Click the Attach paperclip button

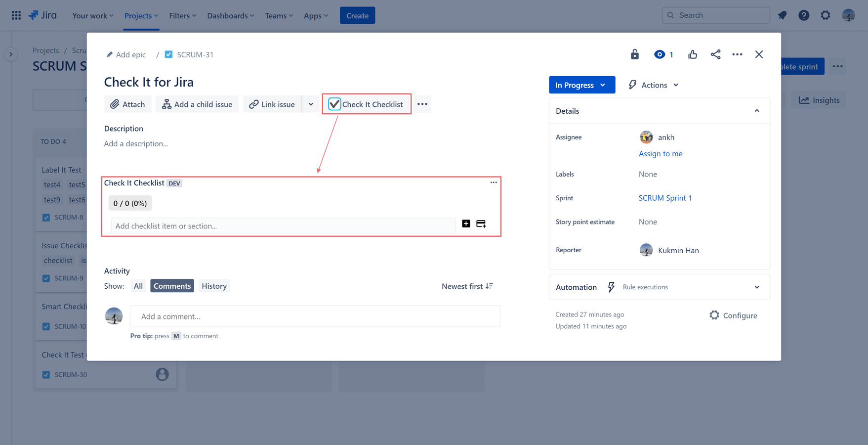127,104
